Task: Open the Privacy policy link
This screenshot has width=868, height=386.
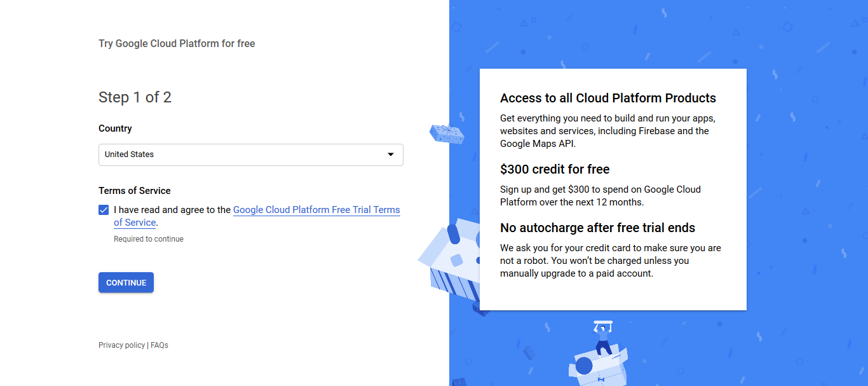Action: pyautogui.click(x=121, y=345)
